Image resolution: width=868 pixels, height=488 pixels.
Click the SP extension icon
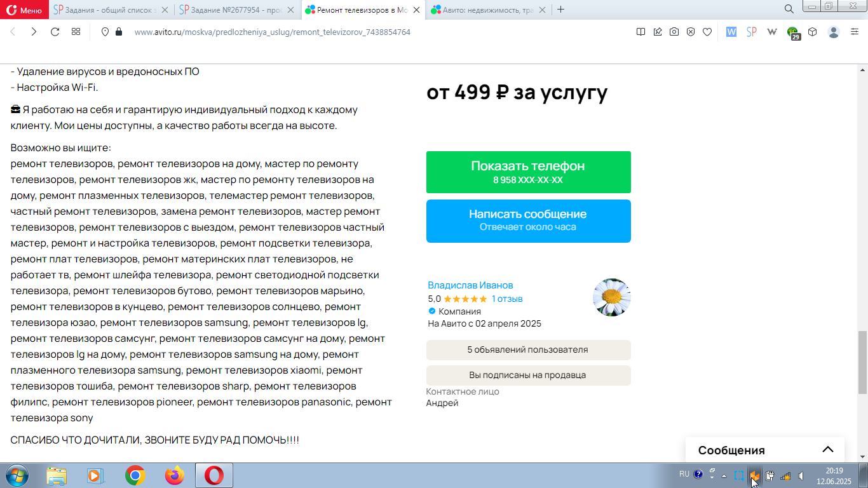coord(751,32)
